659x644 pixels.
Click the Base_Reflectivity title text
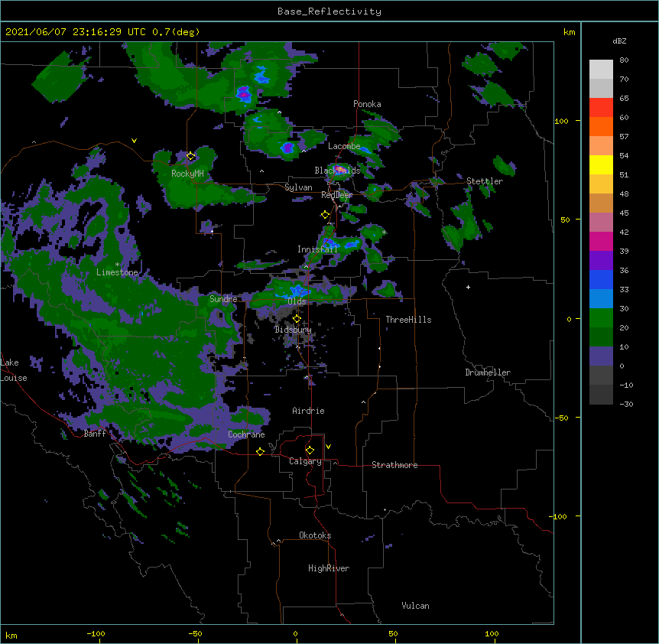pyautogui.click(x=329, y=11)
